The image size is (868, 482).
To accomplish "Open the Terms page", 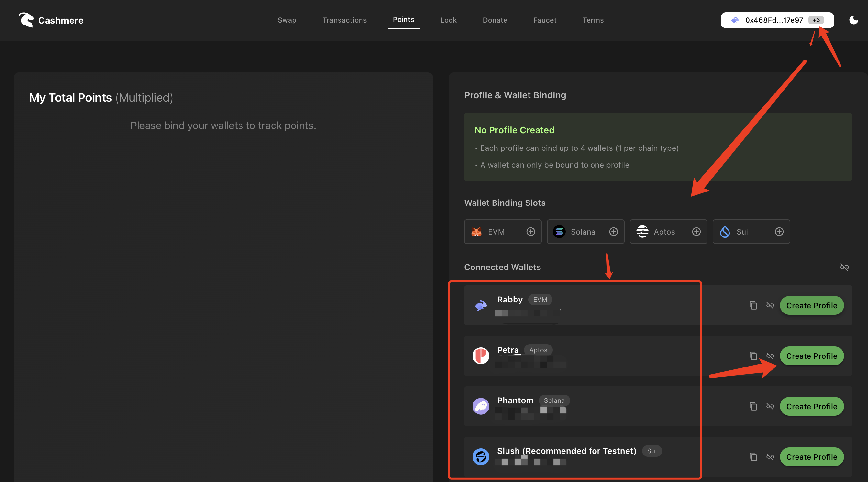I will [593, 20].
